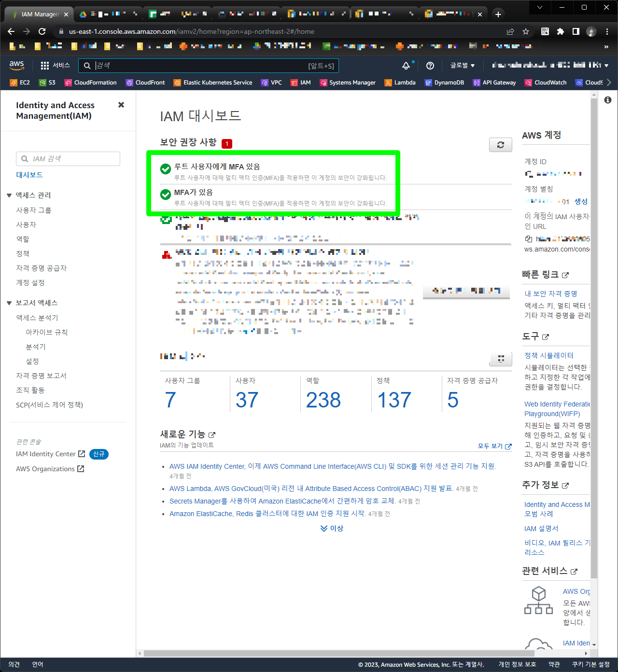Open 자격 증명 보고서 in the sidebar
The image size is (618, 672).
point(42,376)
